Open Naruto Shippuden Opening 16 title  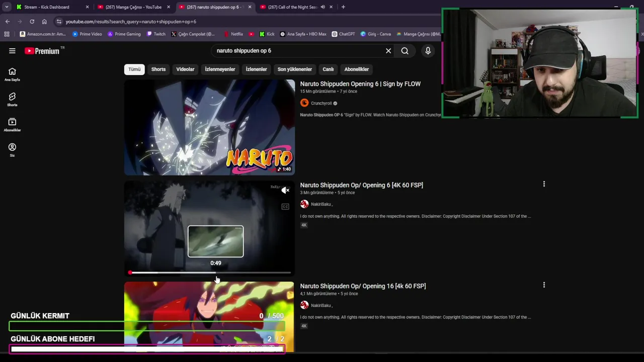pos(363,286)
